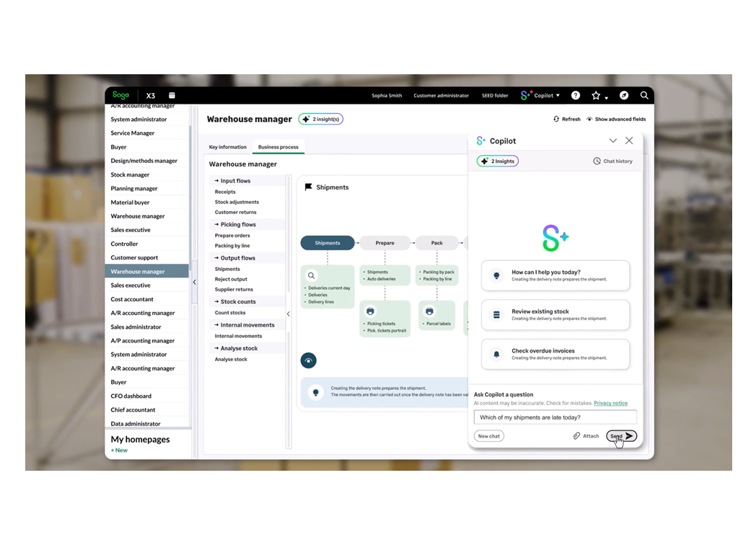Open the Copilot icon in the top bar
Screen dimensions: 756x545
pyautogui.click(x=527, y=95)
